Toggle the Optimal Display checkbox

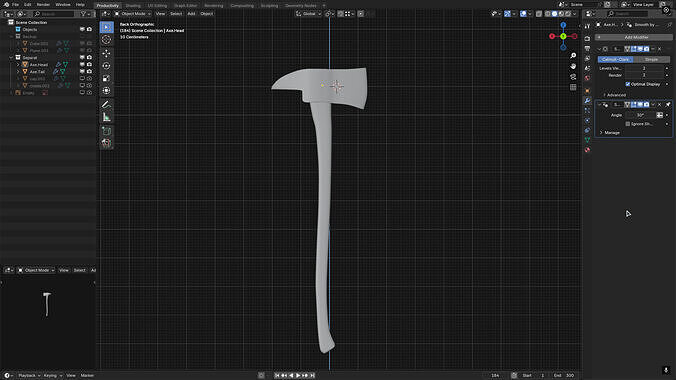(x=628, y=84)
